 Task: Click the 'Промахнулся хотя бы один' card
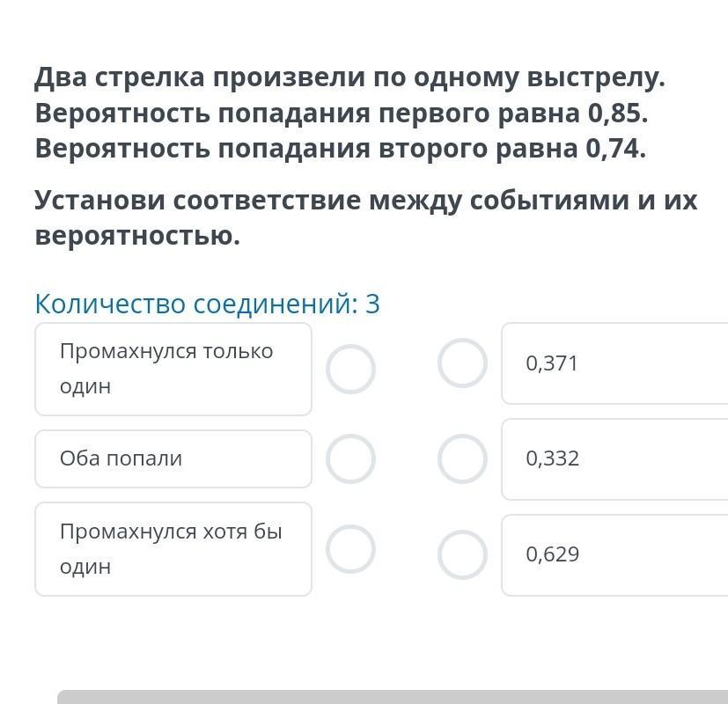pos(173,549)
